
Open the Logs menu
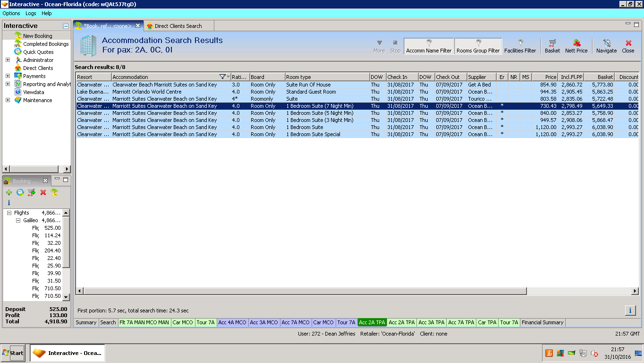(31, 13)
